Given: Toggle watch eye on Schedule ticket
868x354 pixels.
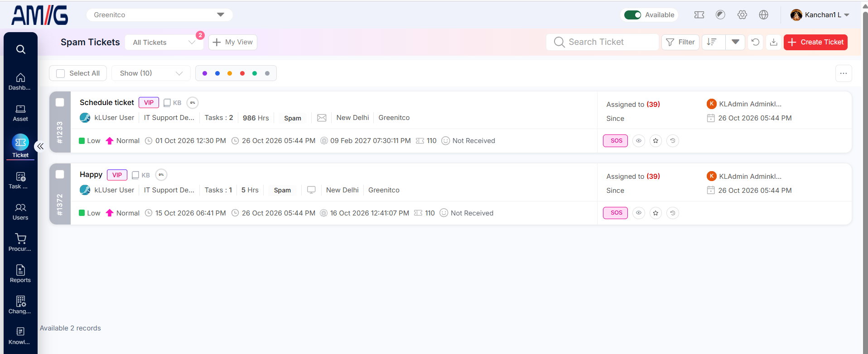Looking at the screenshot, I should coord(639,141).
